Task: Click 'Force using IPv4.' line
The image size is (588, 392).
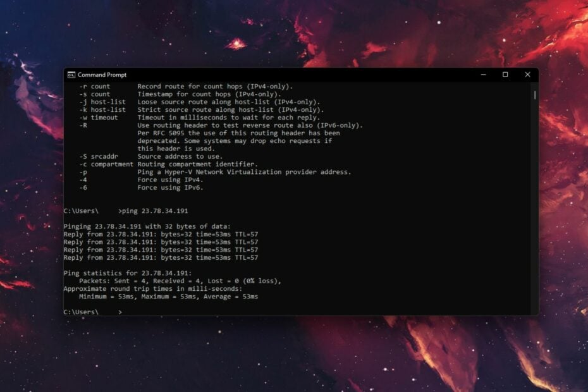Action: (170, 180)
